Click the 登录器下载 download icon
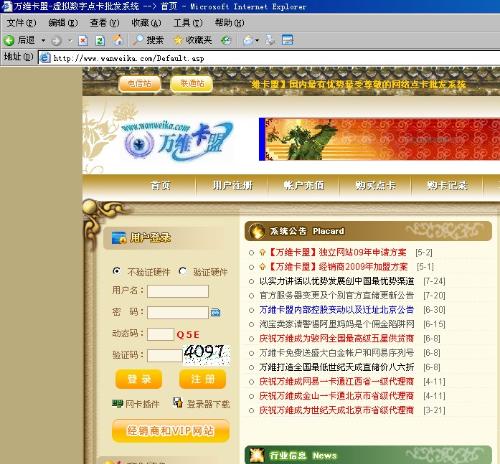Image resolution: width=500 pixels, height=464 pixels. [178, 403]
